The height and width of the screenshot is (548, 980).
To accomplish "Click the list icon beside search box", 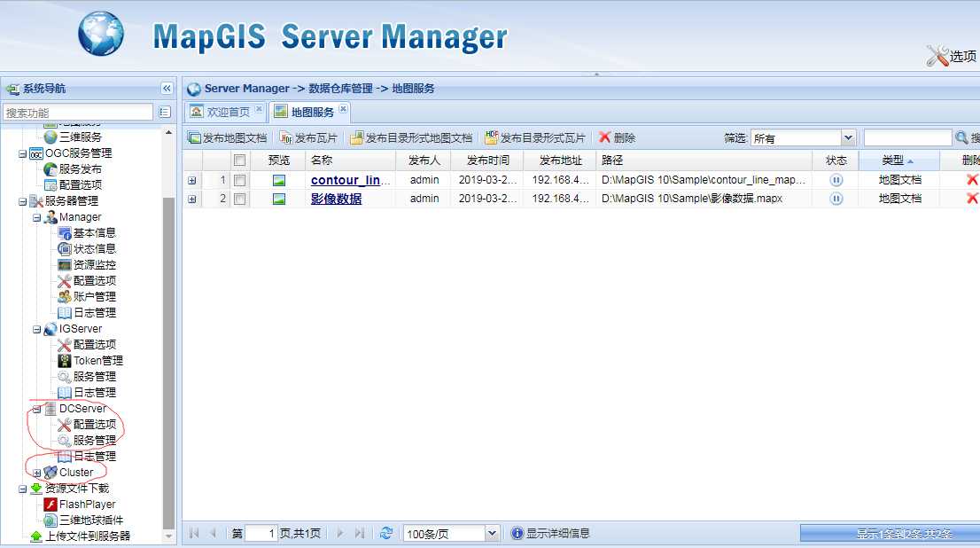I will click(x=165, y=112).
